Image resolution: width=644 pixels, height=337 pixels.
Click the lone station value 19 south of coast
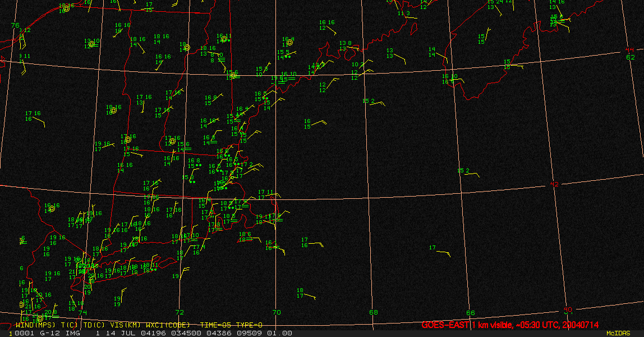[x=176, y=276]
